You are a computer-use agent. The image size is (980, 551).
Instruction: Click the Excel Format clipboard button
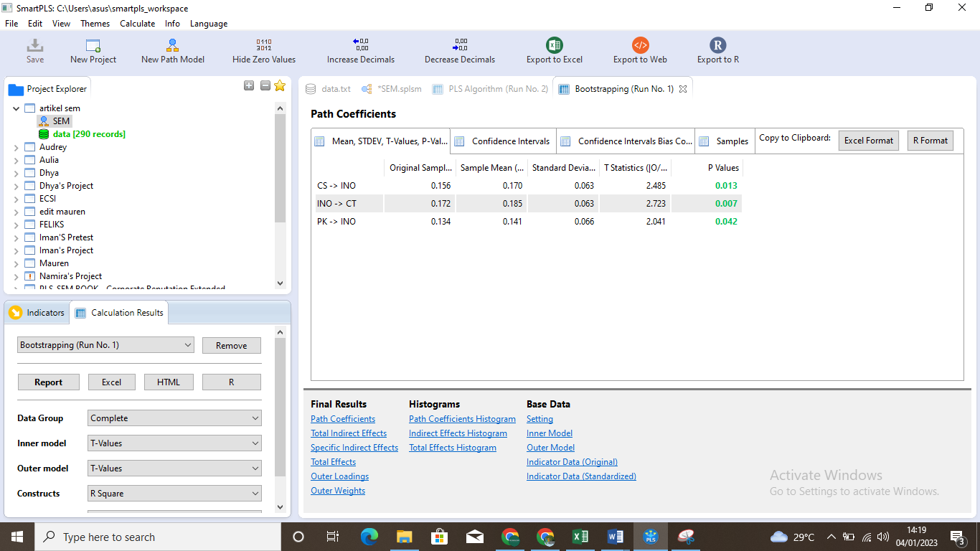pos(869,141)
